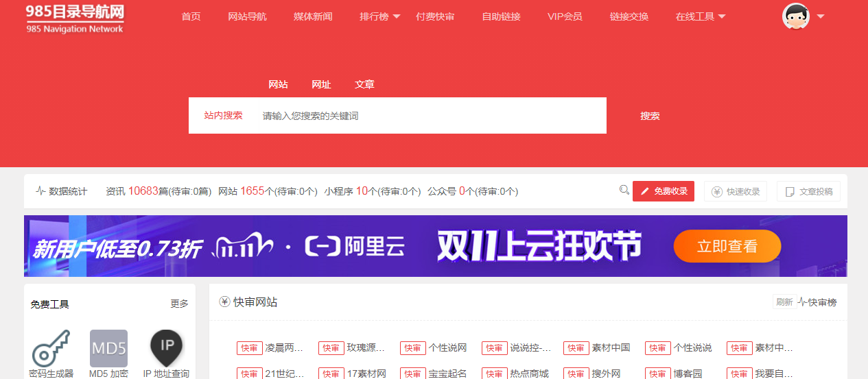Select the 文章 search tab
Viewport: 868px width, 379px height.
click(364, 84)
